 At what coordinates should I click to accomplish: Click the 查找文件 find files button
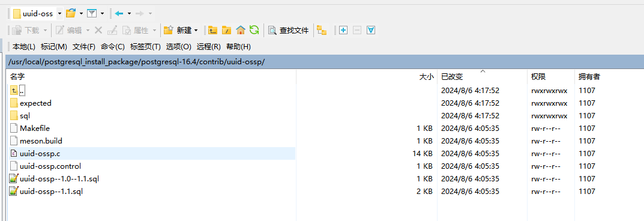pos(288,30)
